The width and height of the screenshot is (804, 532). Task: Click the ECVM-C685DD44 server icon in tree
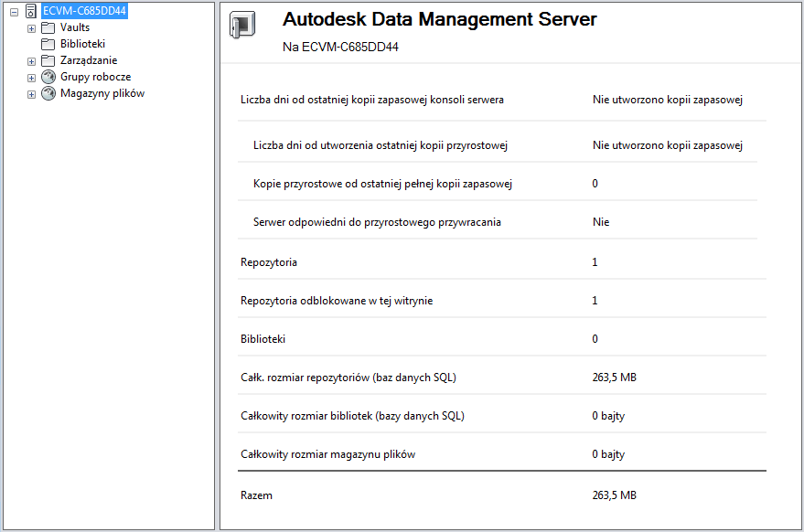[31, 11]
